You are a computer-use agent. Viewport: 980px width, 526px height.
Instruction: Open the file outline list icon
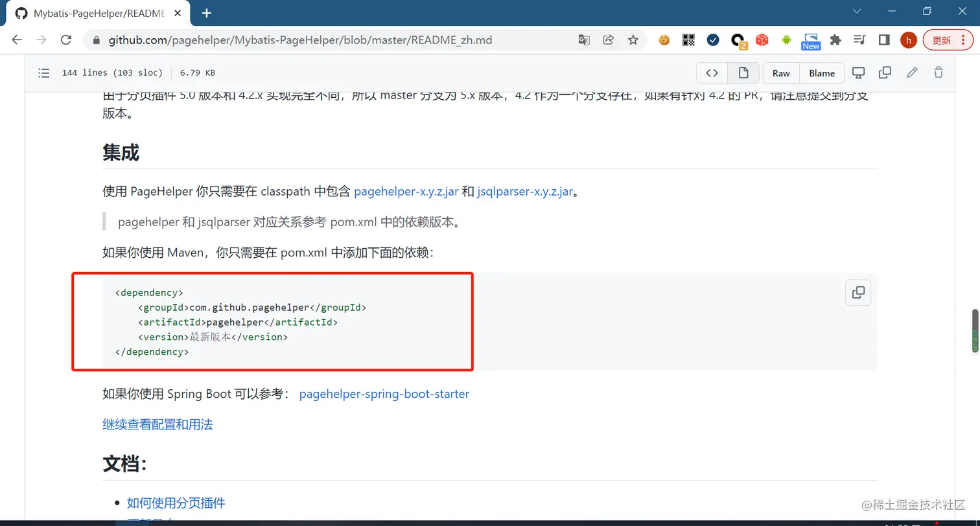[x=44, y=73]
